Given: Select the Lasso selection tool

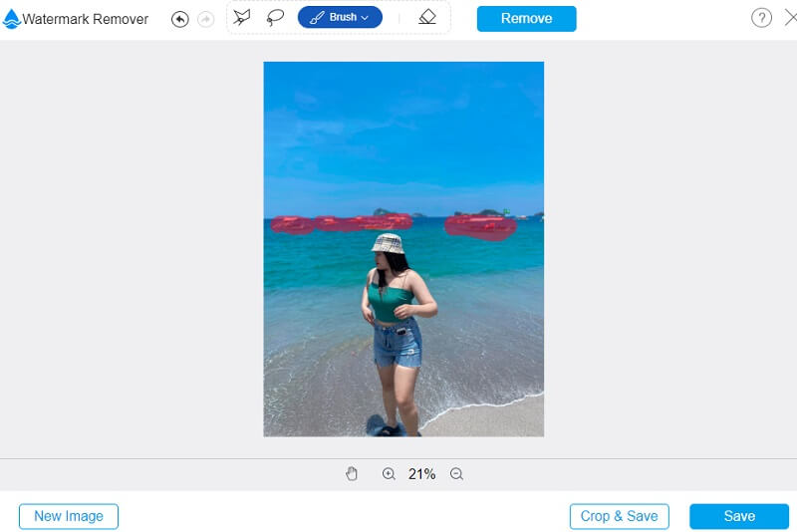Looking at the screenshot, I should pyautogui.click(x=275, y=17).
